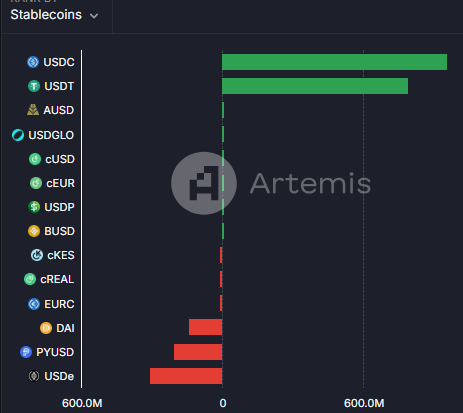Click the USDT Tether icon
The image size is (463, 413).
click(34, 86)
